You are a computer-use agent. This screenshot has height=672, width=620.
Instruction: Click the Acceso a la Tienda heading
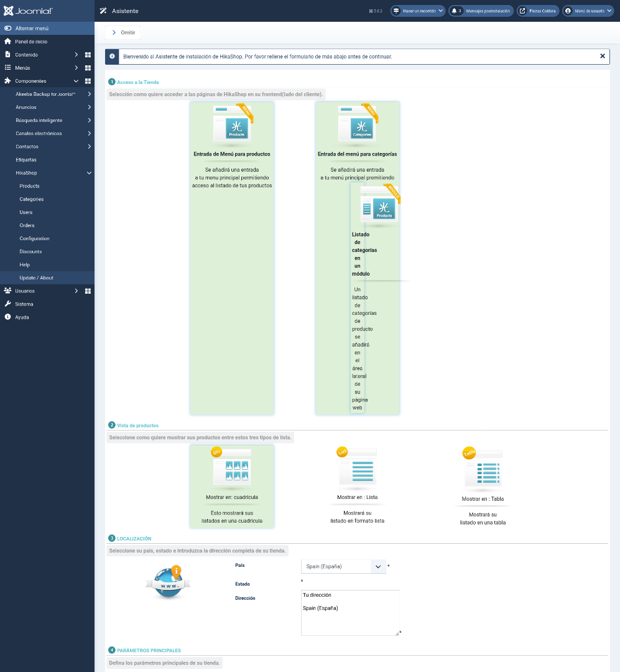click(137, 82)
